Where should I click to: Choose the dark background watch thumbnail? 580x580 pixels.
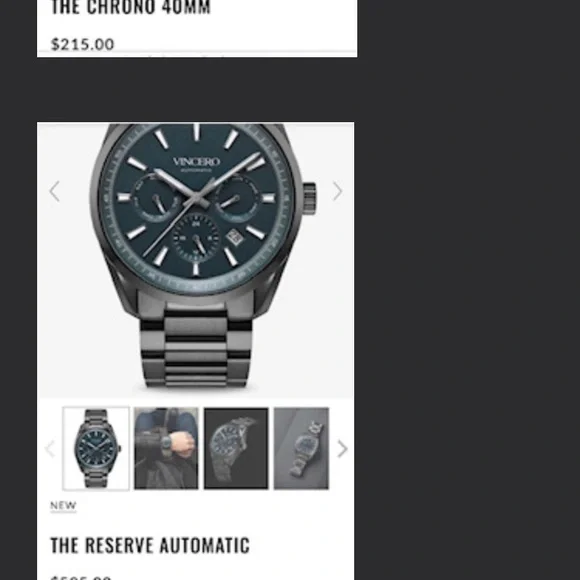point(236,448)
